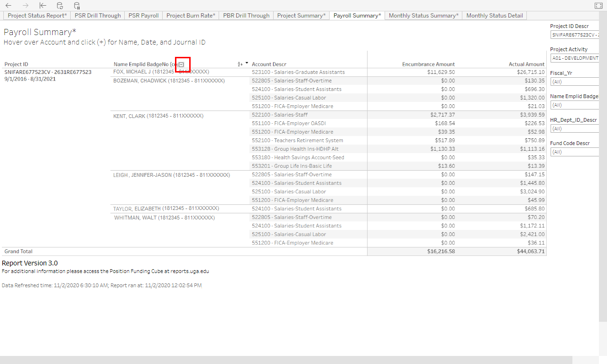Toggle the full screen icon

pyautogui.click(x=598, y=6)
